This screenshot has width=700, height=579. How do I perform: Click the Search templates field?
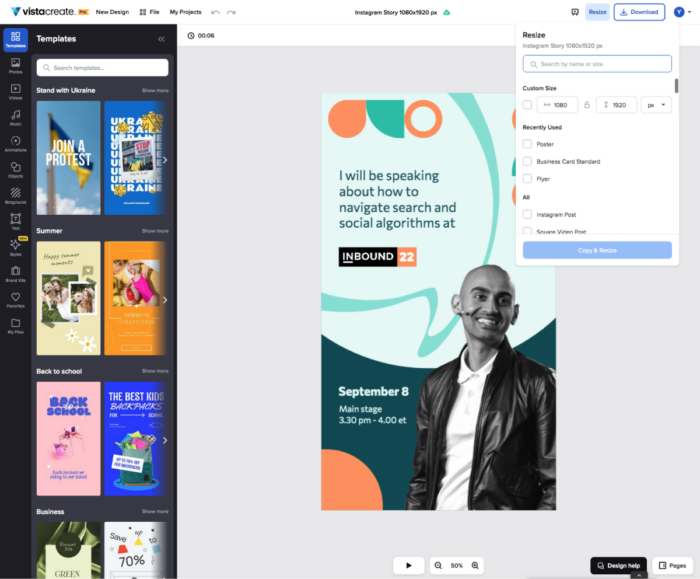click(102, 68)
